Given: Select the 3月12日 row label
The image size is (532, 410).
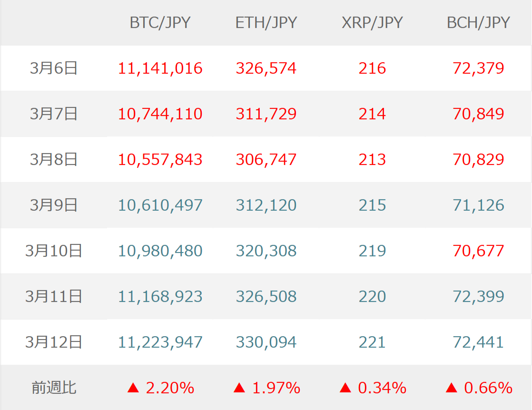Looking at the screenshot, I should pos(54,342).
